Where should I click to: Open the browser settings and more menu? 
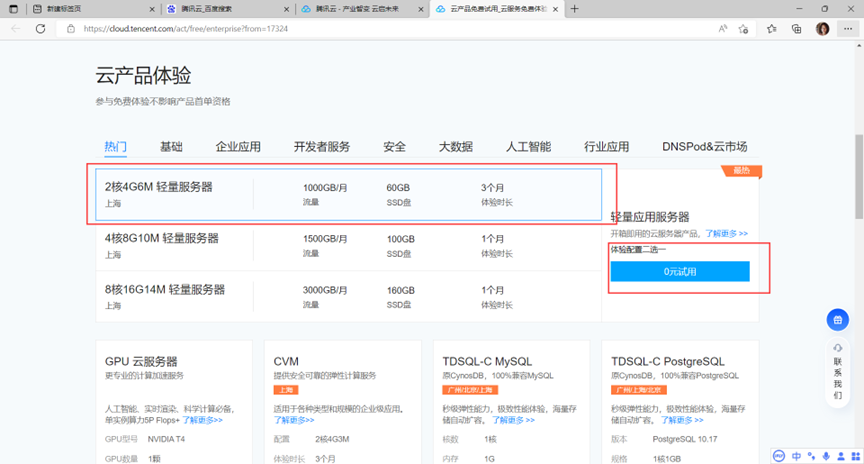(x=847, y=29)
